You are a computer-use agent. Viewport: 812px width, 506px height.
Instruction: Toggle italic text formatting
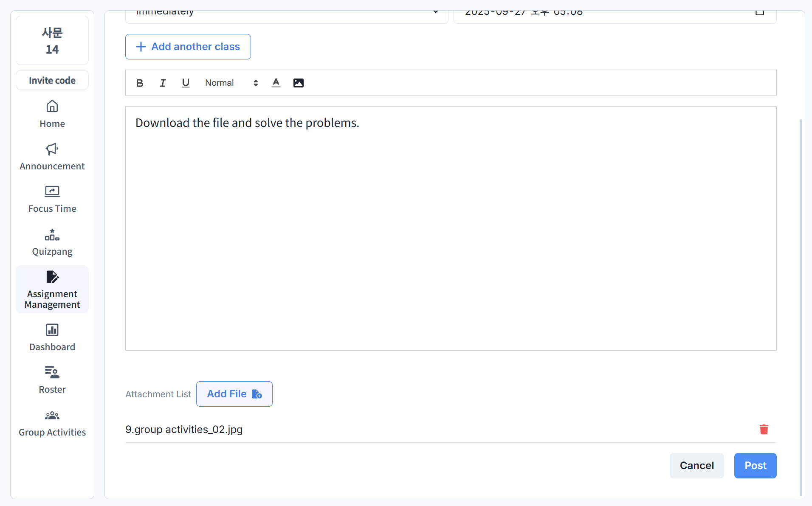163,83
